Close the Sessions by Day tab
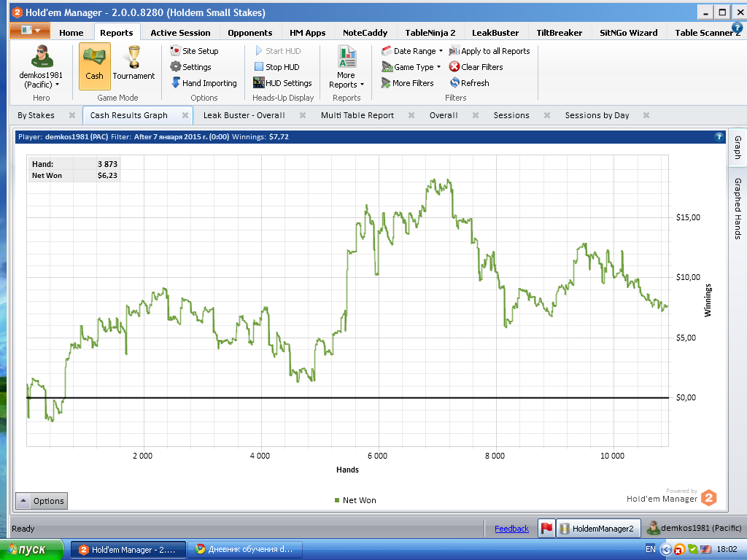 [x=646, y=115]
